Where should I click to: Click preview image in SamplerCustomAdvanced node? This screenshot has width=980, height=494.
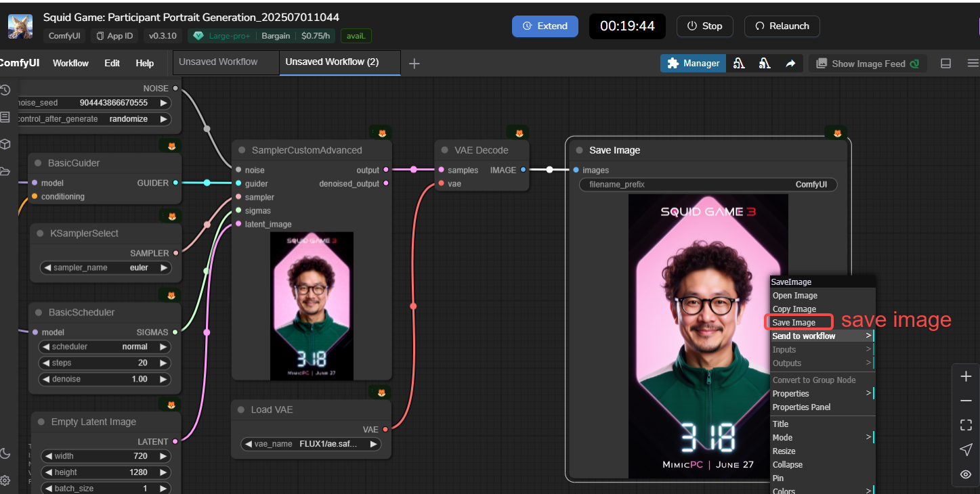click(x=312, y=306)
